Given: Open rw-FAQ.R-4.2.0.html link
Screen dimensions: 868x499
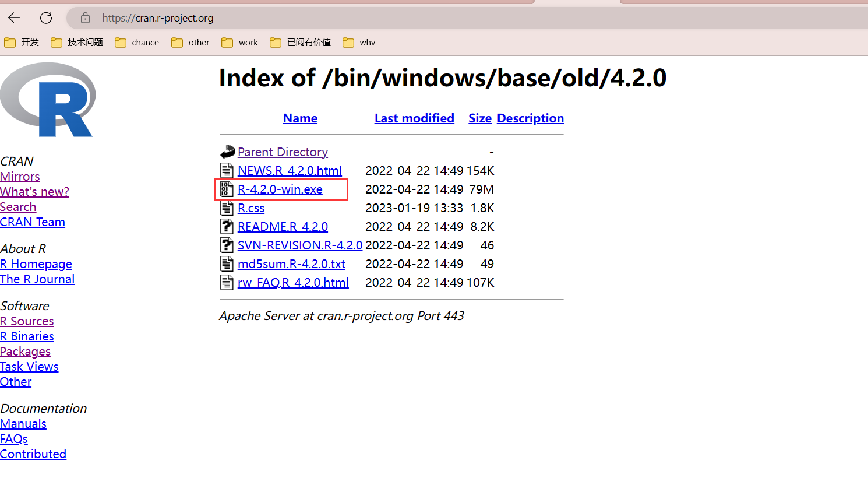Looking at the screenshot, I should tap(293, 283).
